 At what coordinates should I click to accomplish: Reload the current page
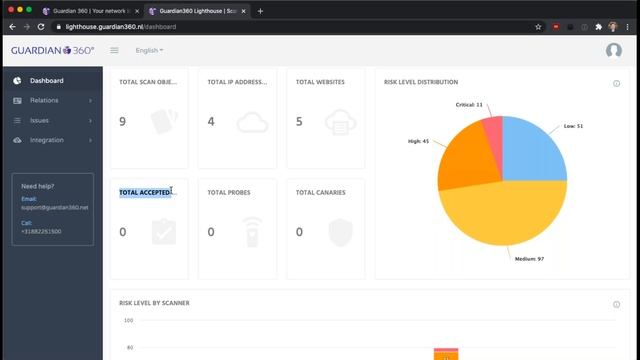[41, 27]
